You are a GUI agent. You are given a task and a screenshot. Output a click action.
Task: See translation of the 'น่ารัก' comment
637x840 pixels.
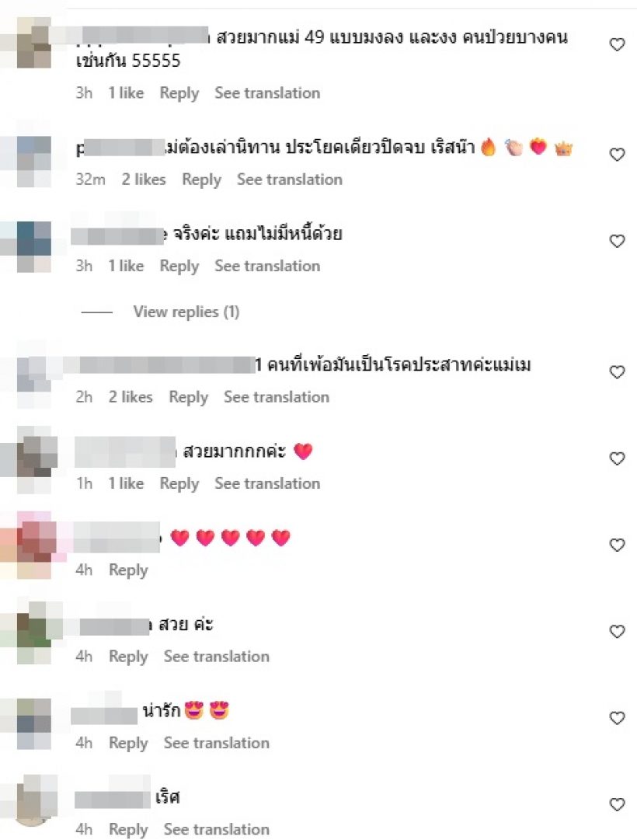(217, 743)
